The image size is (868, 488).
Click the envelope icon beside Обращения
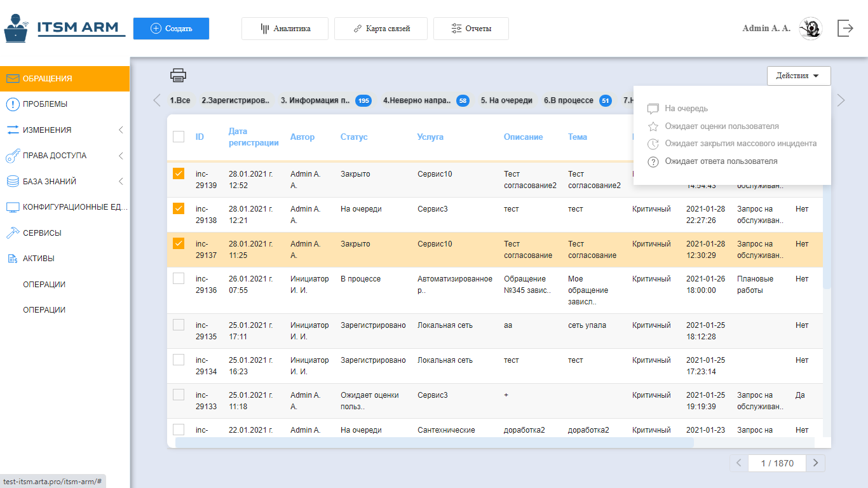(13, 79)
